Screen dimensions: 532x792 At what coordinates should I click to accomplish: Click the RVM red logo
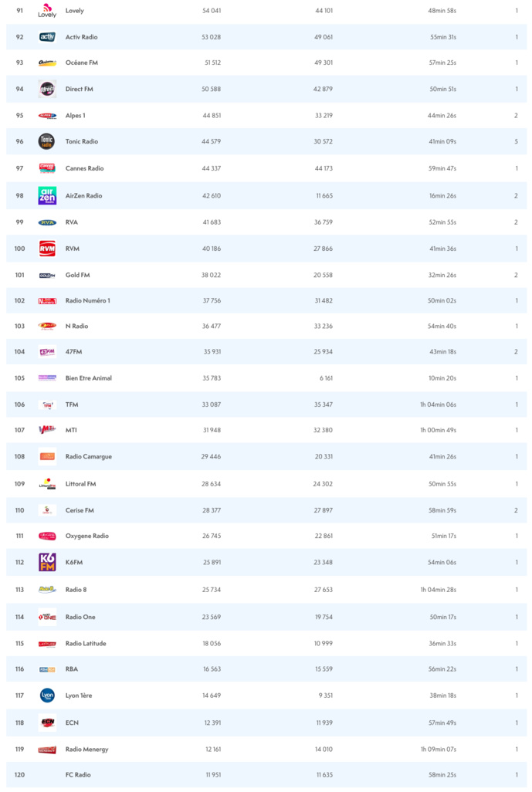click(x=47, y=249)
